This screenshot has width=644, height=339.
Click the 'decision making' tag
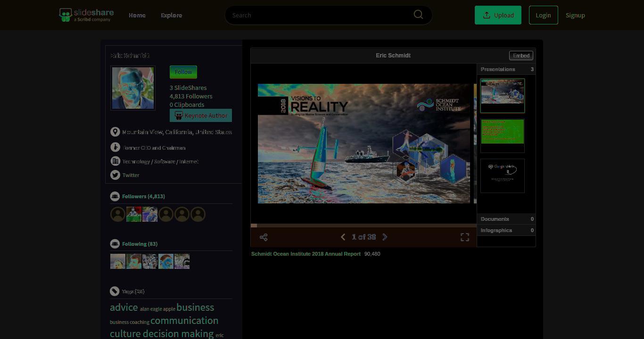[178, 334]
